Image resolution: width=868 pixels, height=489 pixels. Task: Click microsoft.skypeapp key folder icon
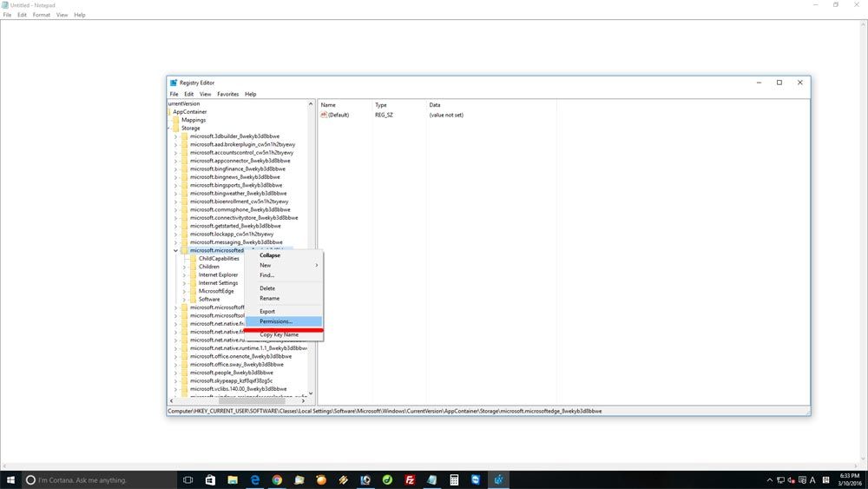184,381
